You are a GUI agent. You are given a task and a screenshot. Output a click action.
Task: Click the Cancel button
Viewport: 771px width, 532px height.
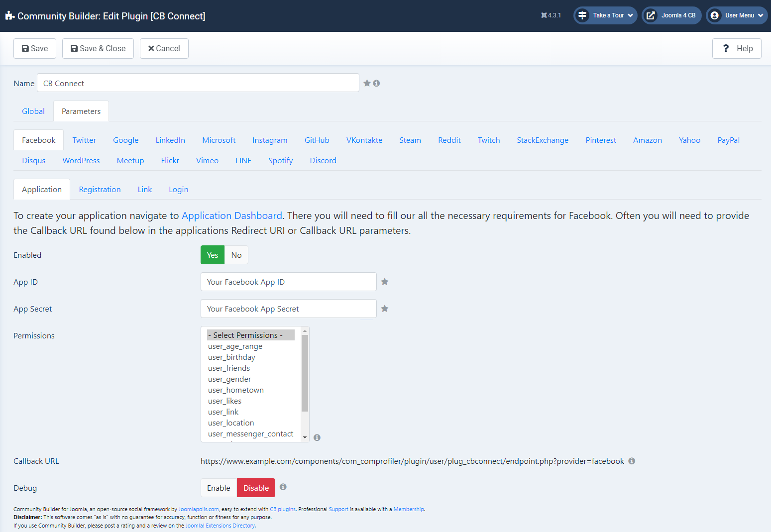[x=164, y=48]
